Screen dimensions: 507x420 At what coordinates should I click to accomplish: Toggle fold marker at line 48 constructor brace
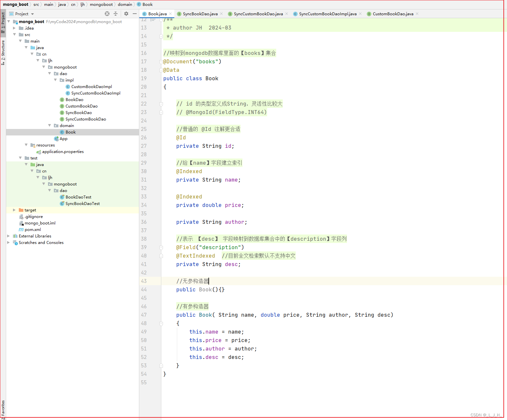(161, 324)
